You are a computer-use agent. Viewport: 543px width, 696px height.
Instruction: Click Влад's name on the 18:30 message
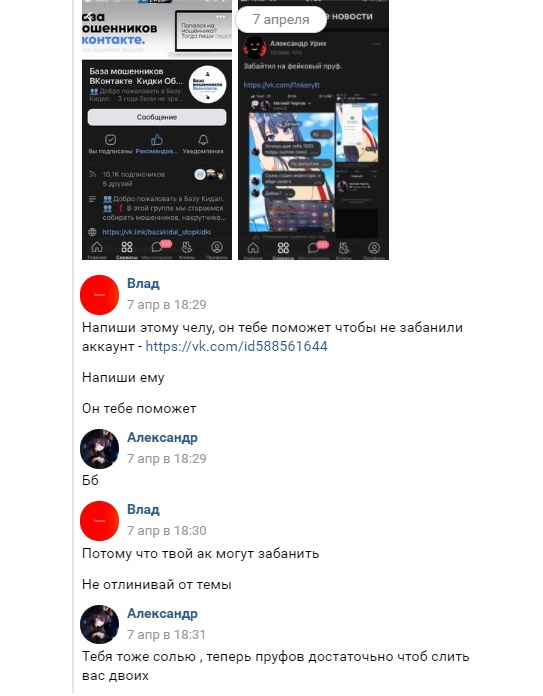(143, 509)
